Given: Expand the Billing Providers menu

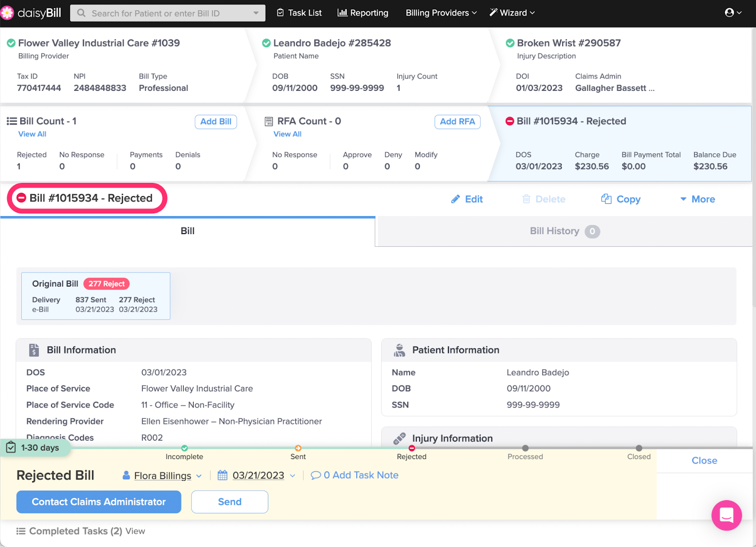Looking at the screenshot, I should [x=441, y=13].
